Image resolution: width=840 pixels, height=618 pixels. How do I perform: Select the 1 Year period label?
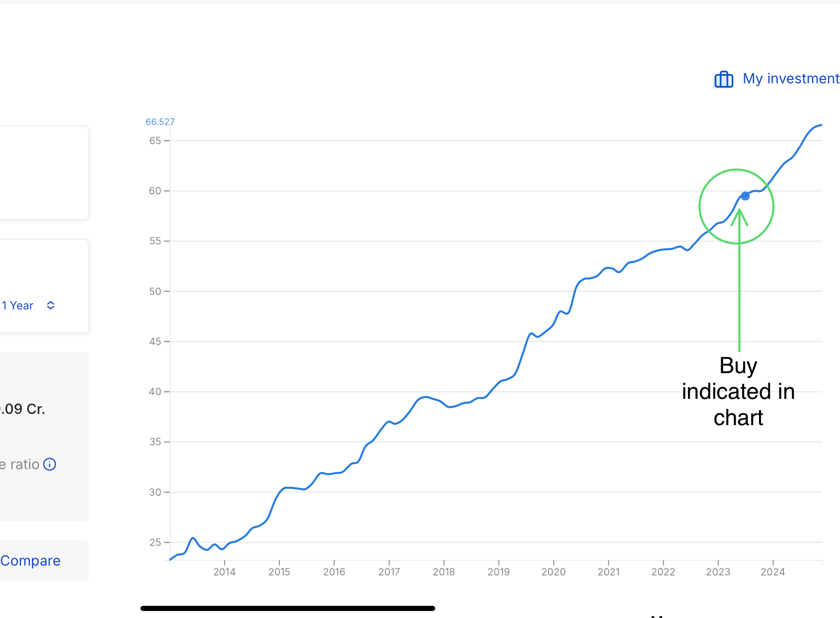18,306
